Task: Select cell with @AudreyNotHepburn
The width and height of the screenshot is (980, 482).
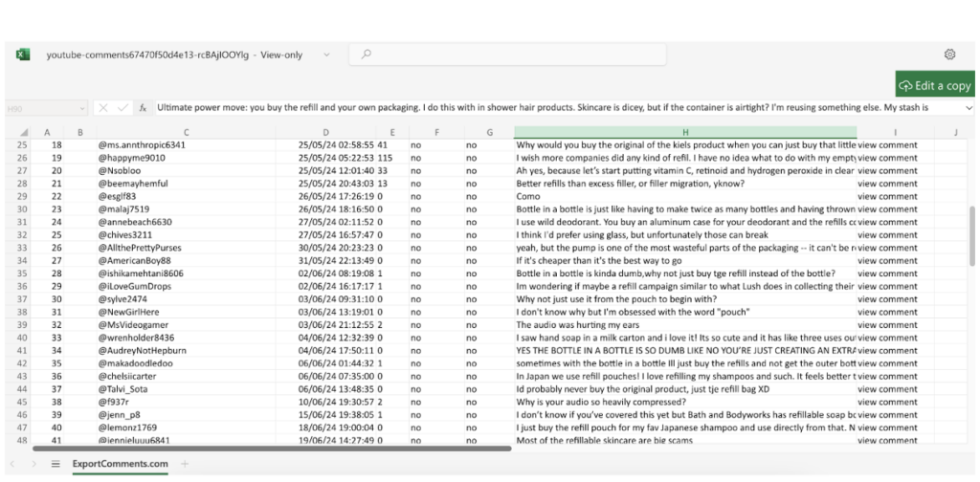Action: click(186, 350)
